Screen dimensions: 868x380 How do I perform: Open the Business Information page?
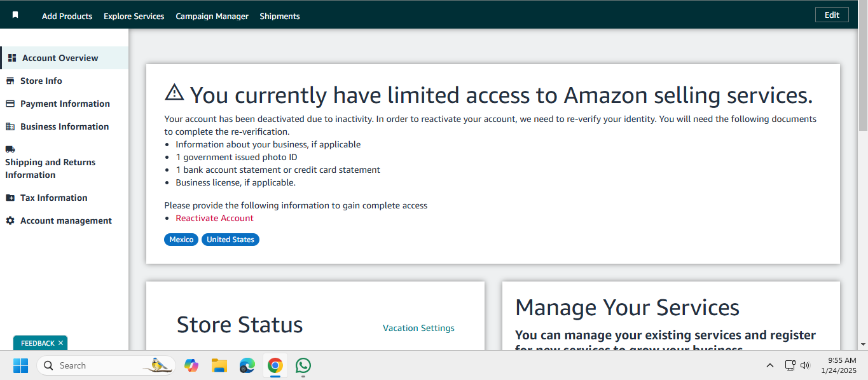[x=64, y=126]
